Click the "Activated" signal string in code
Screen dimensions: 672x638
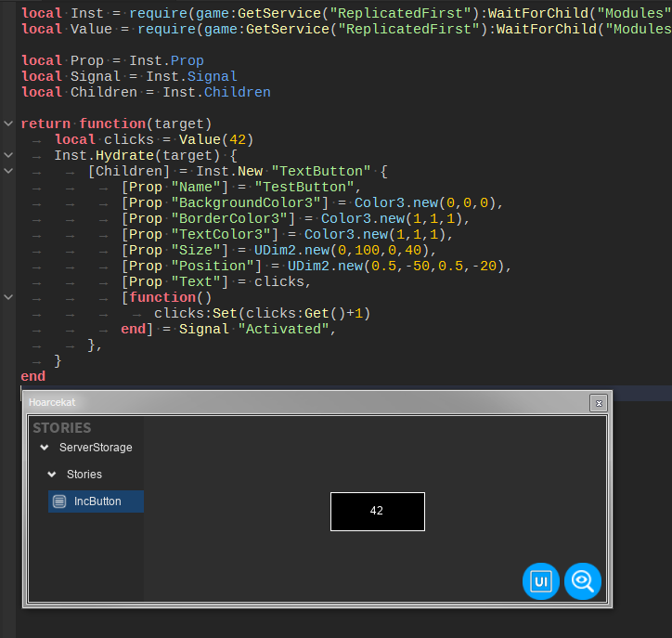pyautogui.click(x=285, y=329)
